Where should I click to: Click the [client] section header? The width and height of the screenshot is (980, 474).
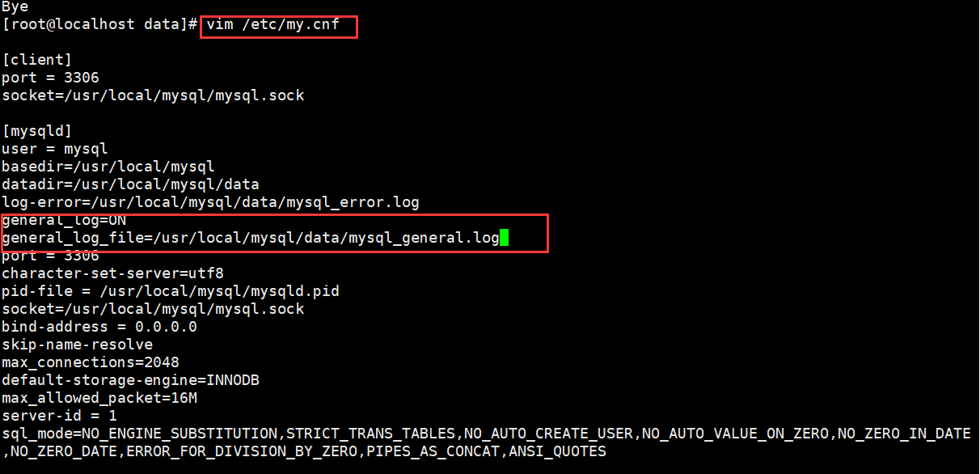click(x=37, y=60)
